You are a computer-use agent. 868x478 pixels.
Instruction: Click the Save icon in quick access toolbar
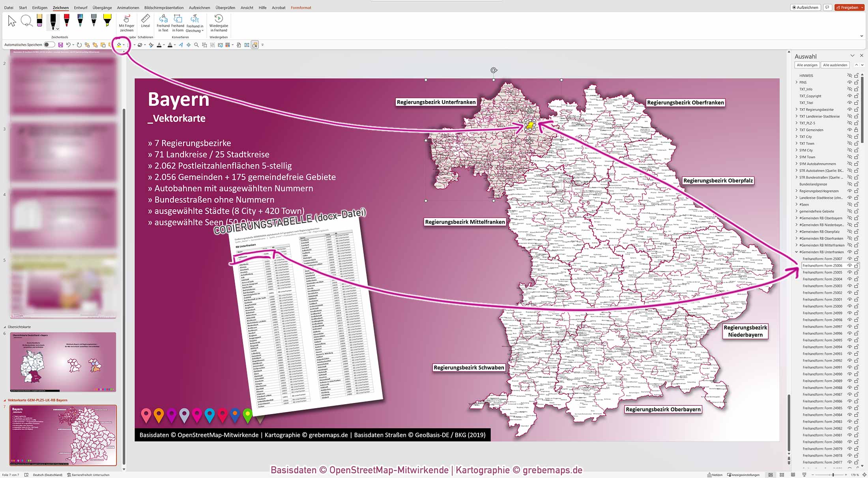[60, 45]
